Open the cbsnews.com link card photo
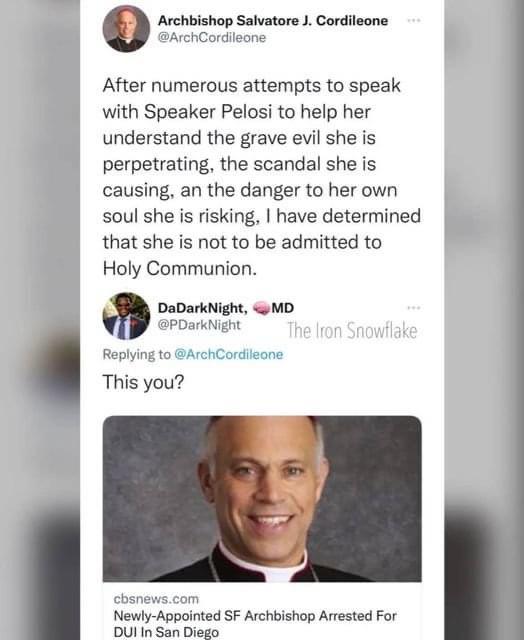Viewport: 524px width, 640px height. [x=262, y=499]
